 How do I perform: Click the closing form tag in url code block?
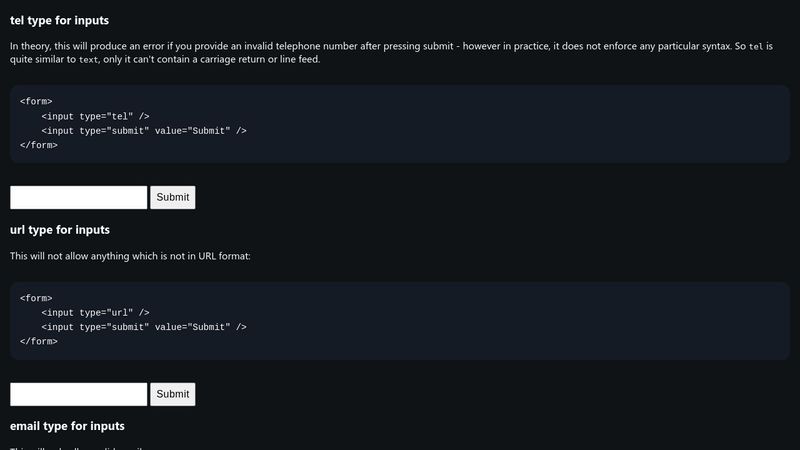pyautogui.click(x=39, y=341)
